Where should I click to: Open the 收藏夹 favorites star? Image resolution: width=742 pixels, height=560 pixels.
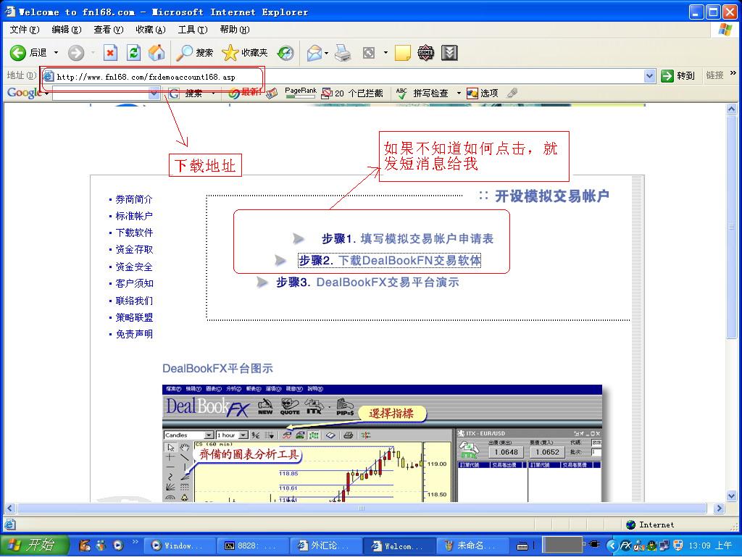tap(245, 52)
